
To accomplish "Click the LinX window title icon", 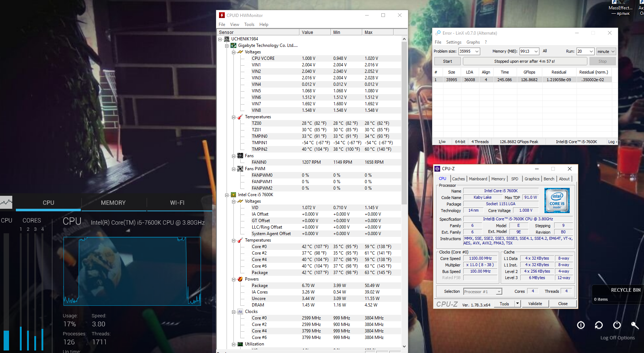I will [438, 33].
